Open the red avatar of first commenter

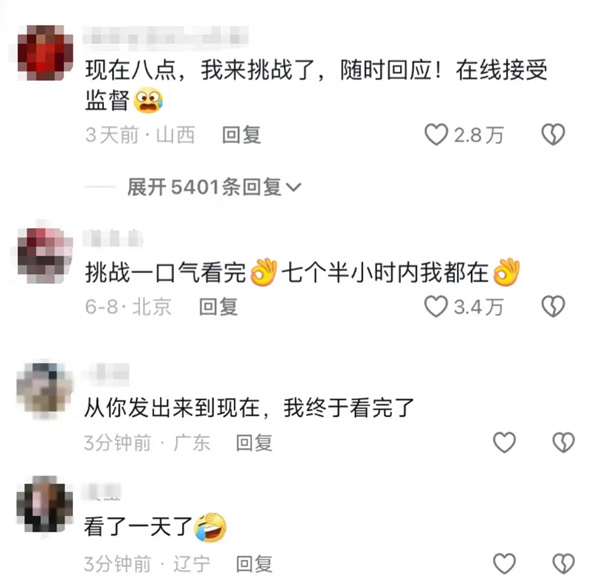coord(45,53)
